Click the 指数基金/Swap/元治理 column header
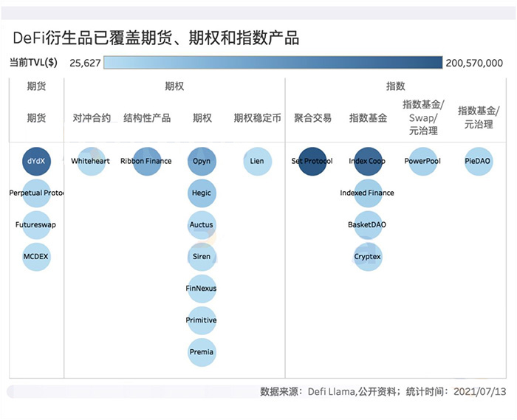 coord(423,117)
